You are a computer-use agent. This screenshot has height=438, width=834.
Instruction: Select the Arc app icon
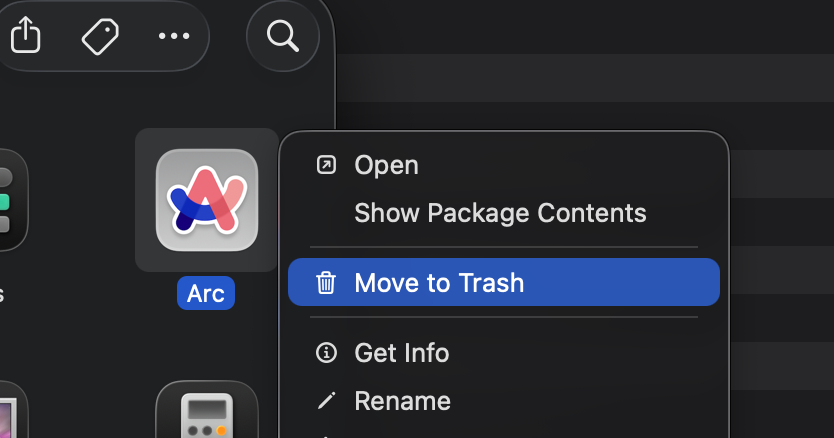(x=207, y=200)
